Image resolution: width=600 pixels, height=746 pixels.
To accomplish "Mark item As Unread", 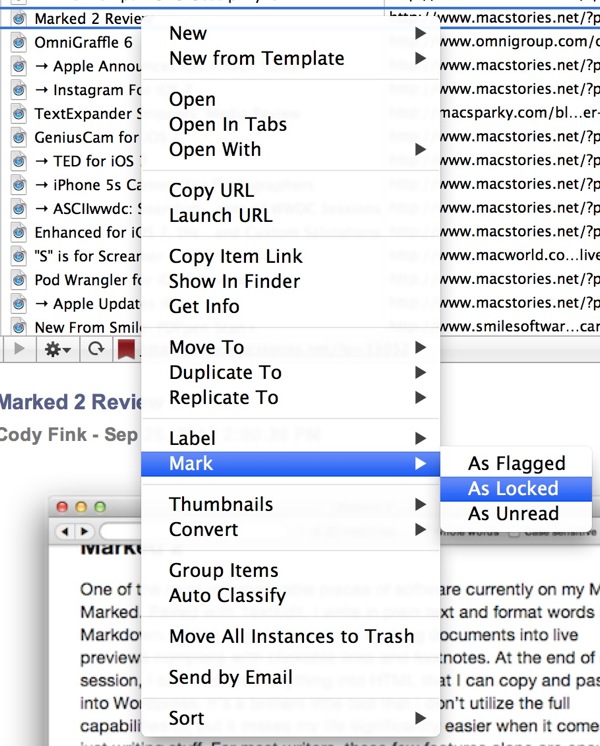I will coord(516,514).
